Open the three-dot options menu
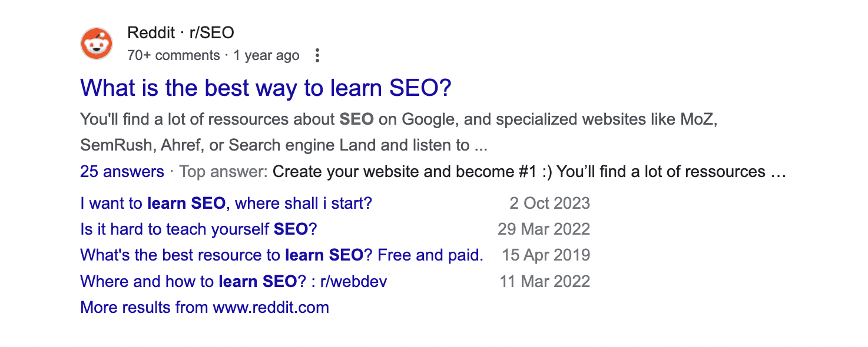This screenshot has height=347, width=868. click(317, 55)
